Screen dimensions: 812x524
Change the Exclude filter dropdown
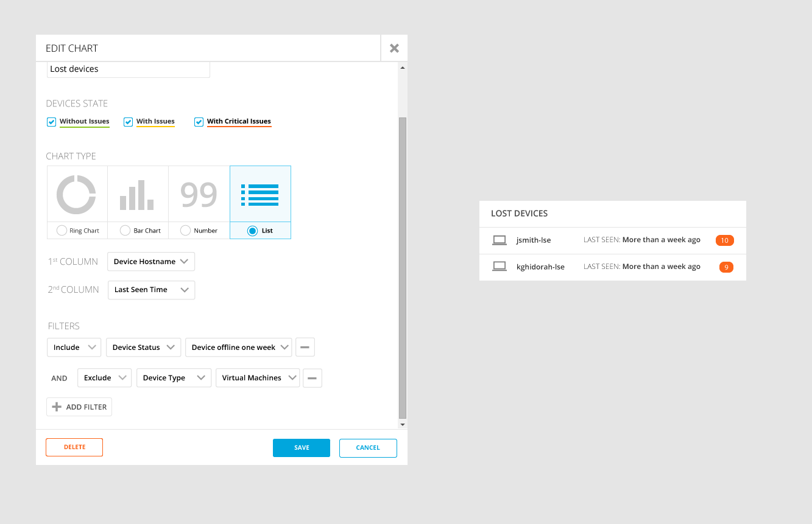105,378
